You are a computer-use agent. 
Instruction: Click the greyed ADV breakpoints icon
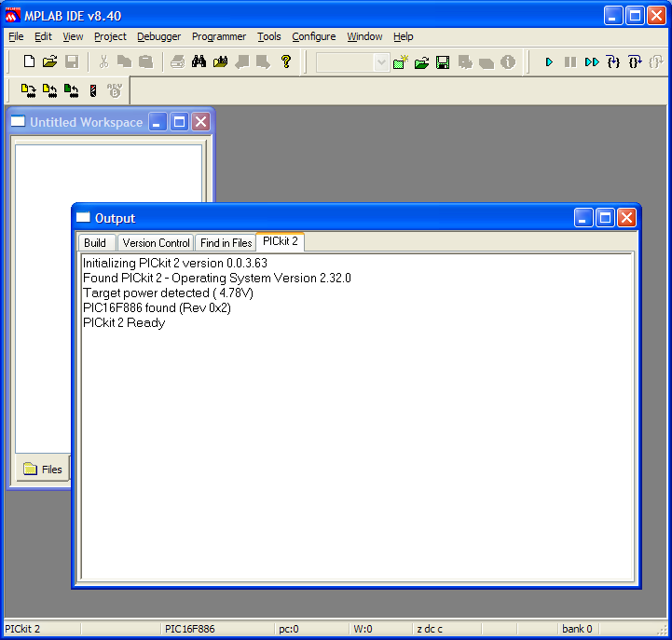pos(115,90)
